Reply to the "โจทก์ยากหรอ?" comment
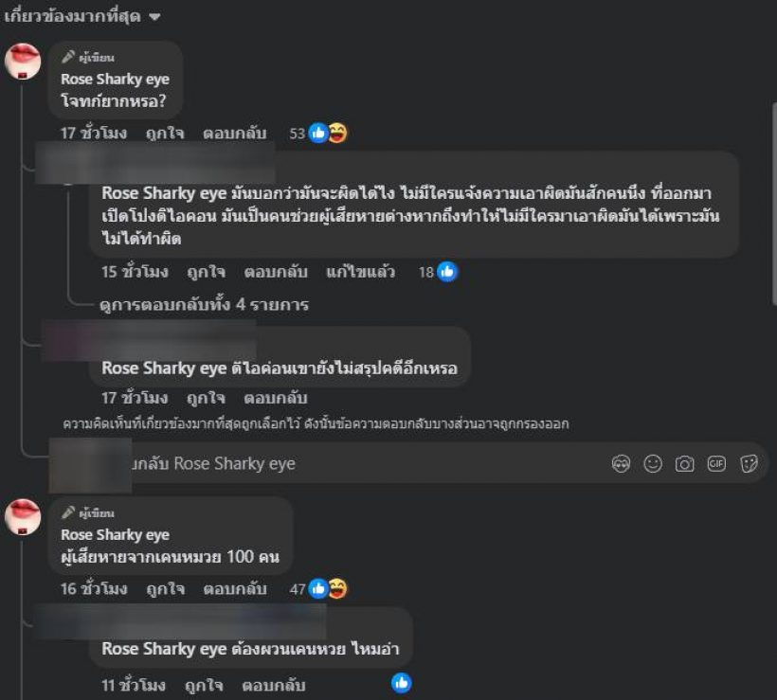This screenshot has width=777, height=700. (234, 134)
